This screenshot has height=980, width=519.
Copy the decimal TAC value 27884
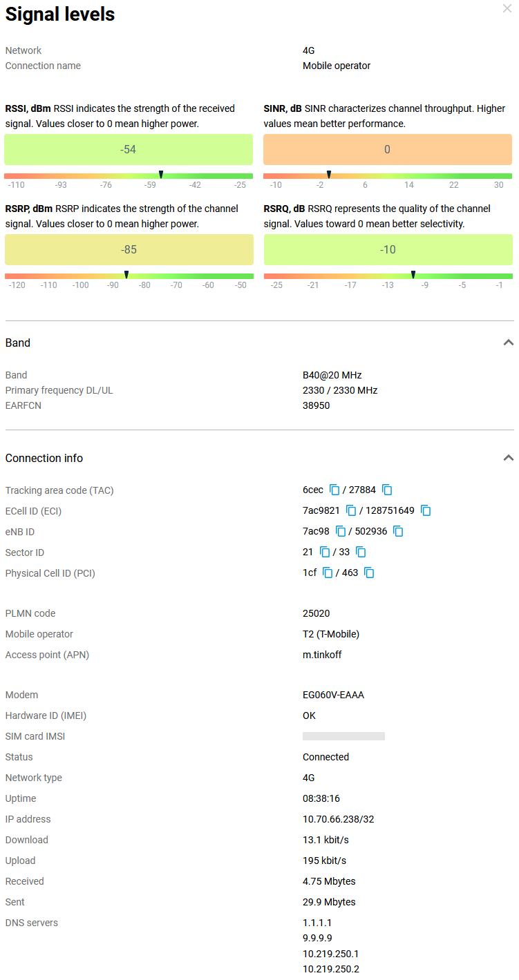[x=388, y=490]
